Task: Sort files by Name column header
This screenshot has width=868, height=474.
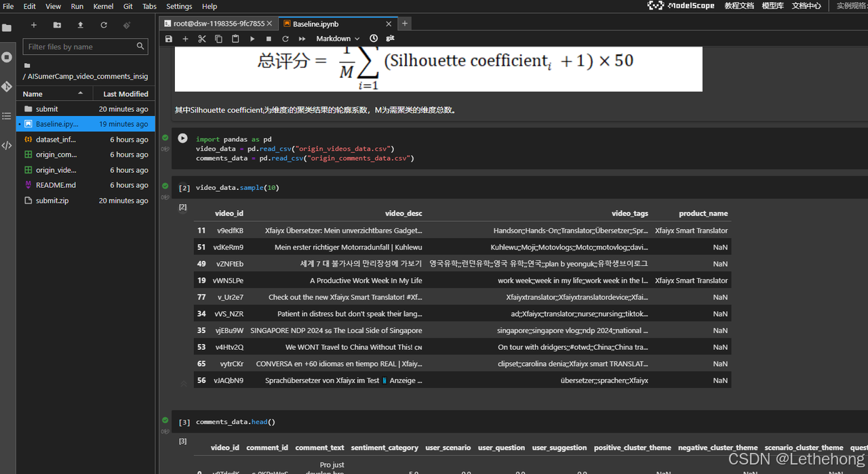Action: 56,94
